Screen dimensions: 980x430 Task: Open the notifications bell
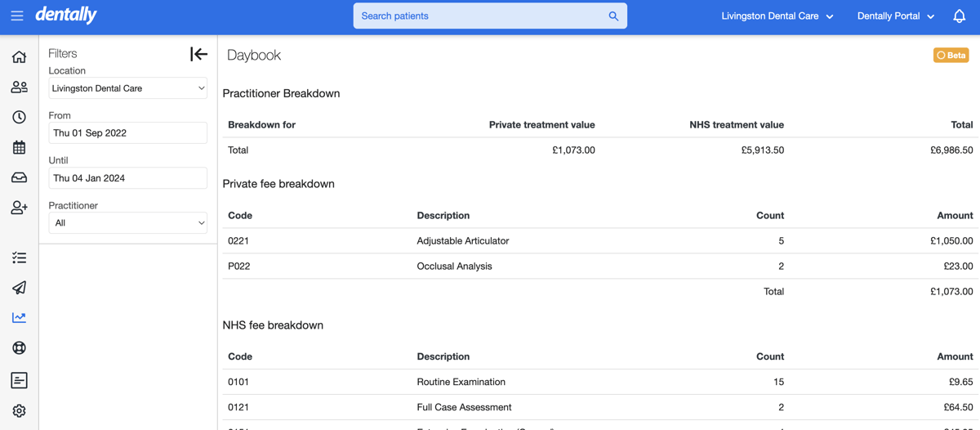(959, 16)
